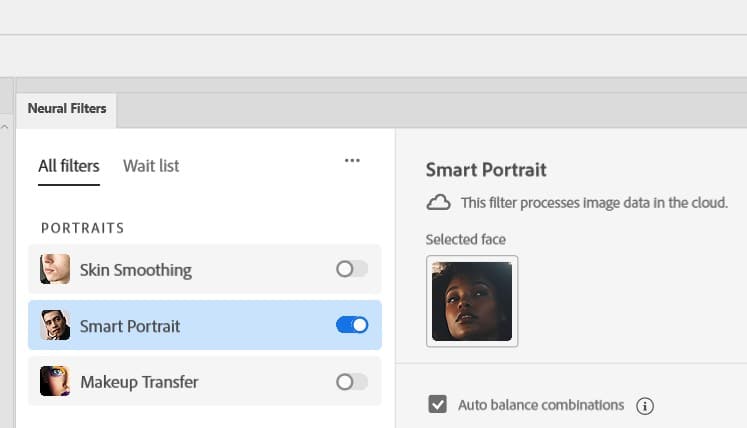Open info icon next to Auto balance combinations
Viewport: 747px width, 428px height.
[645, 406]
